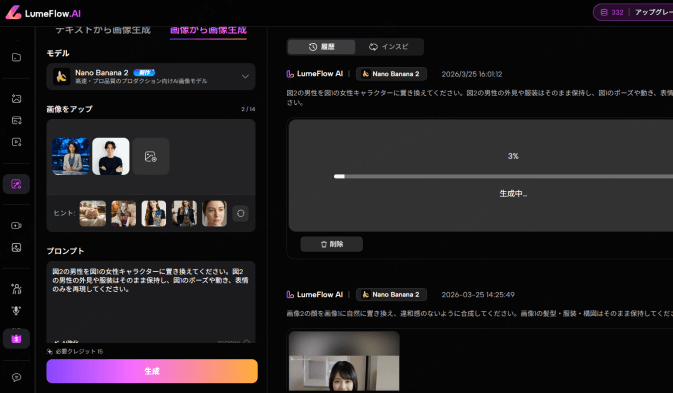Click the アップグレード upgrade button
The image size is (673, 393).
tap(653, 12)
